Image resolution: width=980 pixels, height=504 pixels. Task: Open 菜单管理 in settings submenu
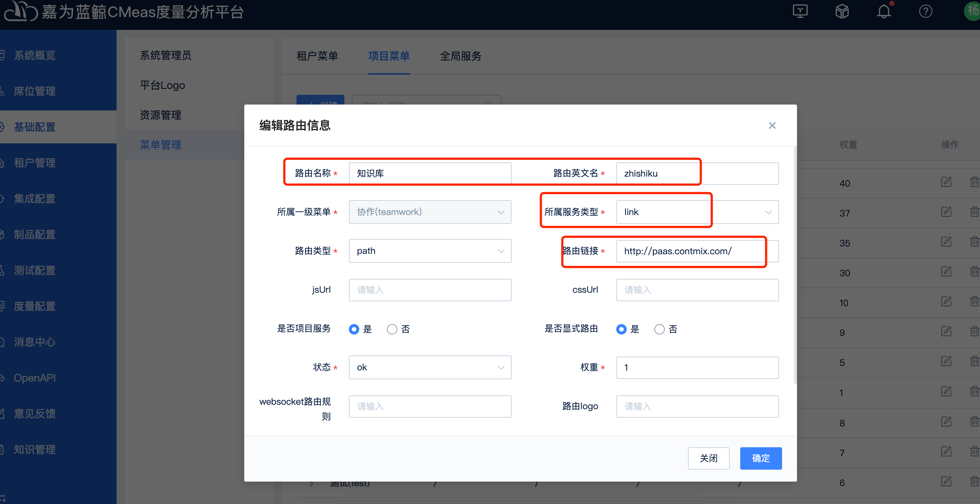point(161,145)
